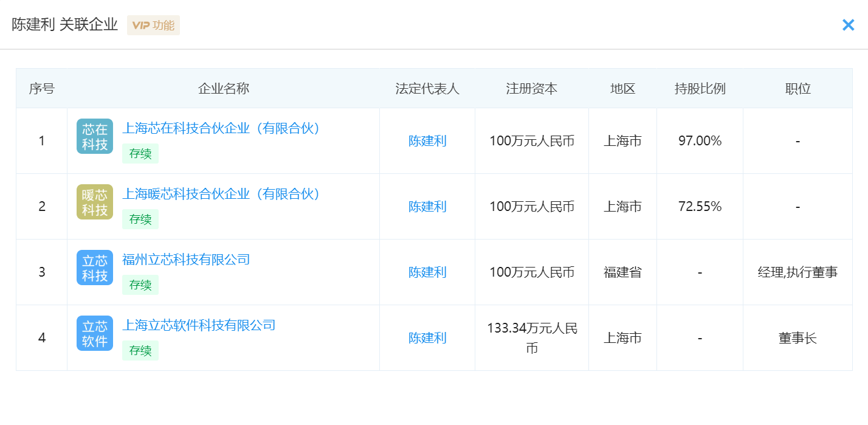The height and width of the screenshot is (425, 868).
Task: Click the 企业名称 column header
Action: click(223, 89)
